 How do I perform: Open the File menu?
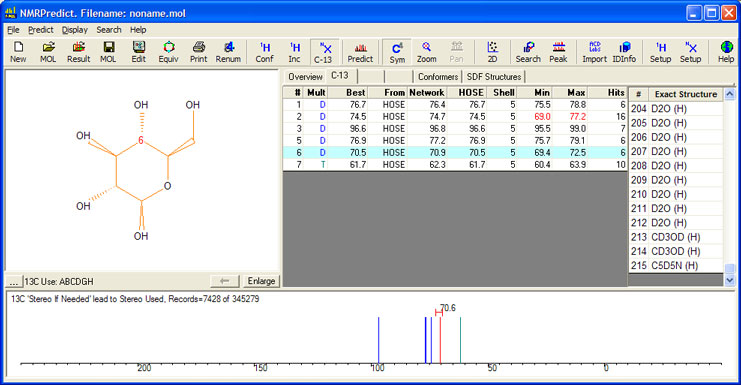click(13, 30)
